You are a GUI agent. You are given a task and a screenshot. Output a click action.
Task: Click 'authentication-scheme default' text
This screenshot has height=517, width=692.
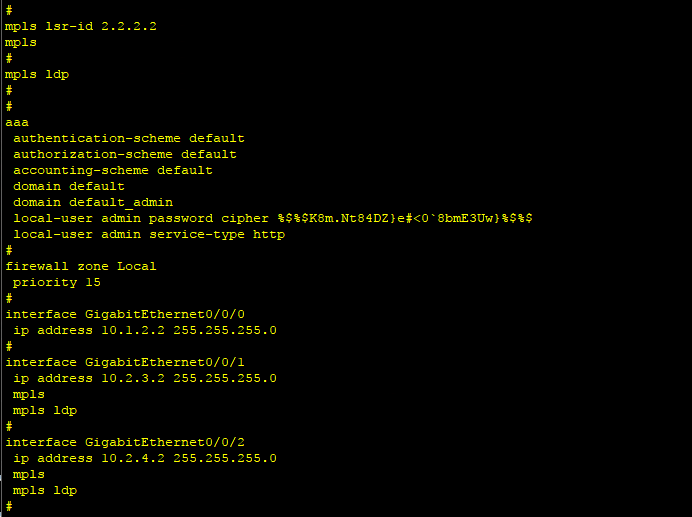pyautogui.click(x=128, y=139)
